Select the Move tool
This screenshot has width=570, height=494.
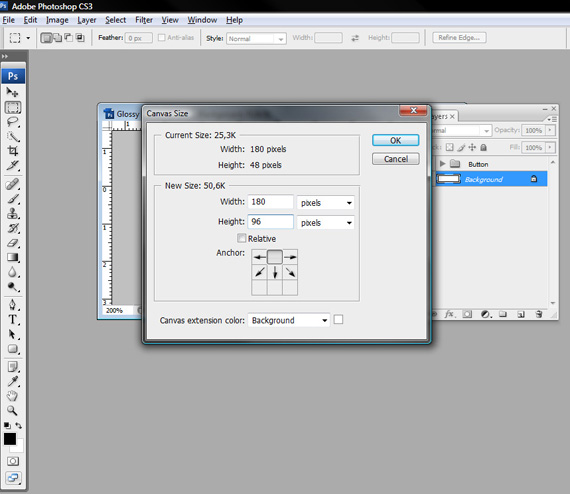click(12, 92)
